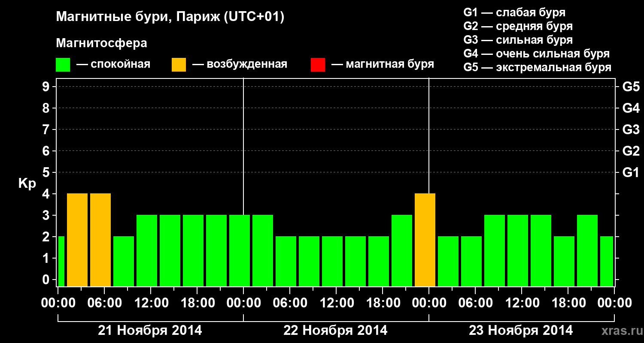644x343 pixels.
Task: Click the right-axis 'G5' storm level label
Action: pyautogui.click(x=631, y=87)
